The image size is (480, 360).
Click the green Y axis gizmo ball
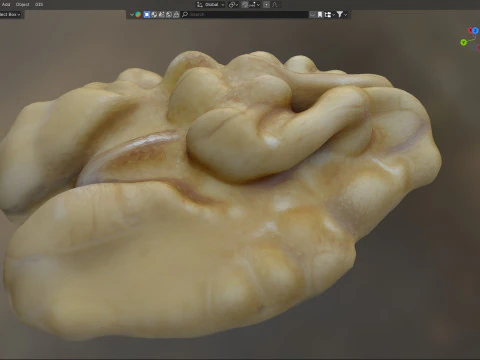[x=463, y=42]
